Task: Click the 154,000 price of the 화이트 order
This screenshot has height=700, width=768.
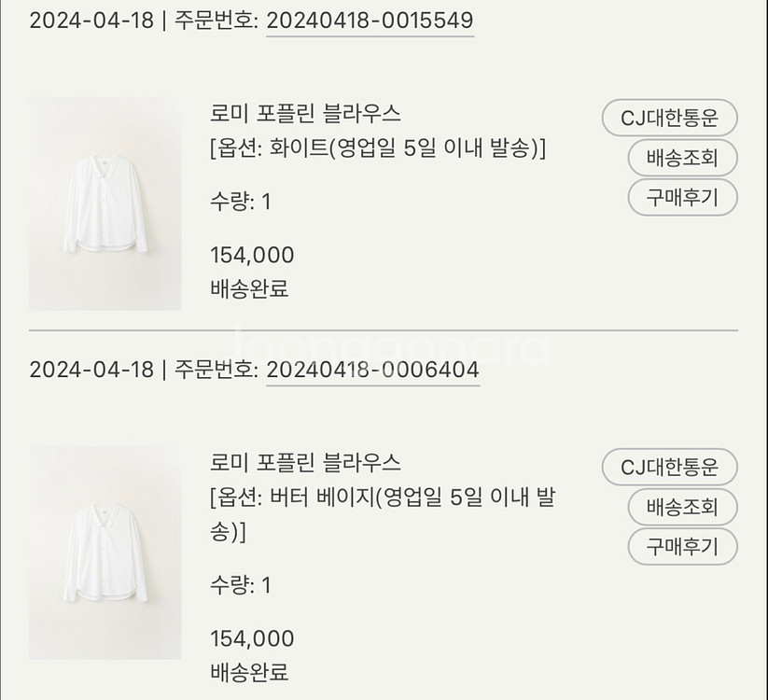Action: pyautogui.click(x=252, y=255)
